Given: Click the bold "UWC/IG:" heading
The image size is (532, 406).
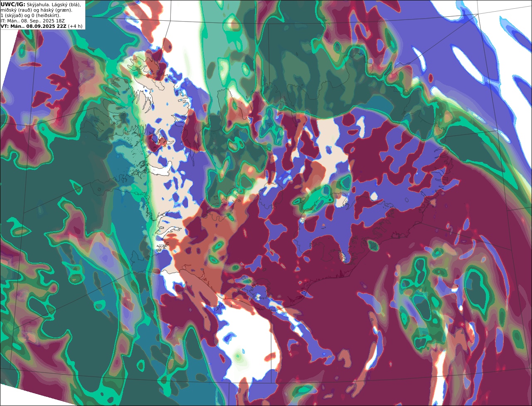Looking at the screenshot, I should [x=13, y=5].
